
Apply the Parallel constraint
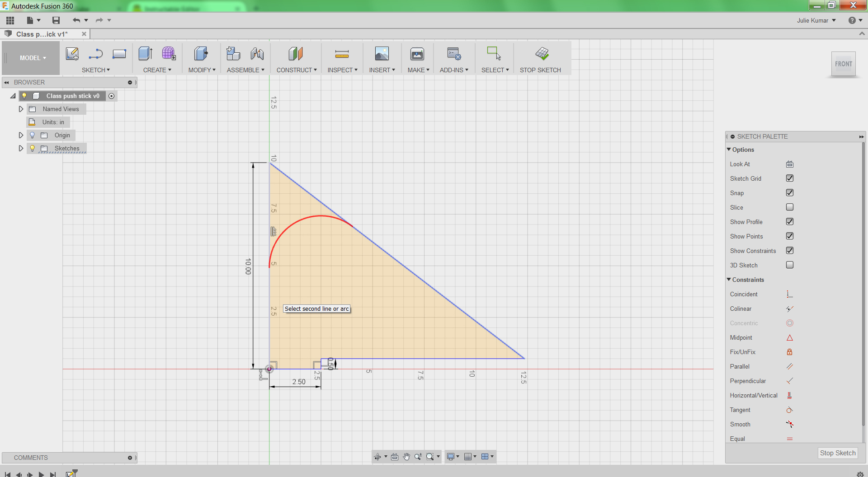(790, 367)
